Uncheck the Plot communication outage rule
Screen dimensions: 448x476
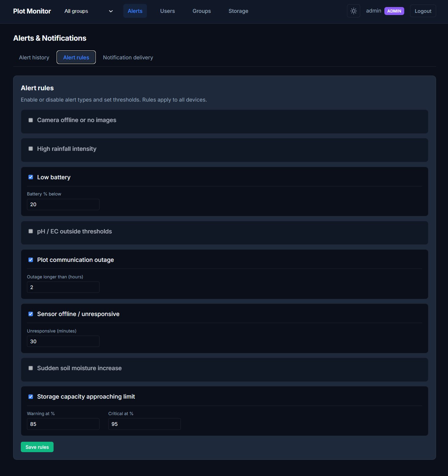coord(31,259)
